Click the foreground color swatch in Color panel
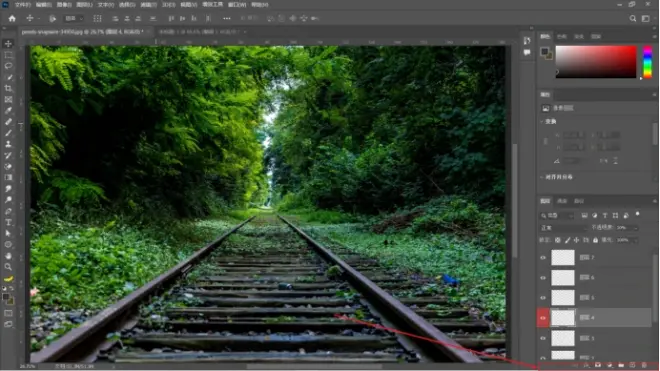The image size is (660, 371). [x=544, y=51]
